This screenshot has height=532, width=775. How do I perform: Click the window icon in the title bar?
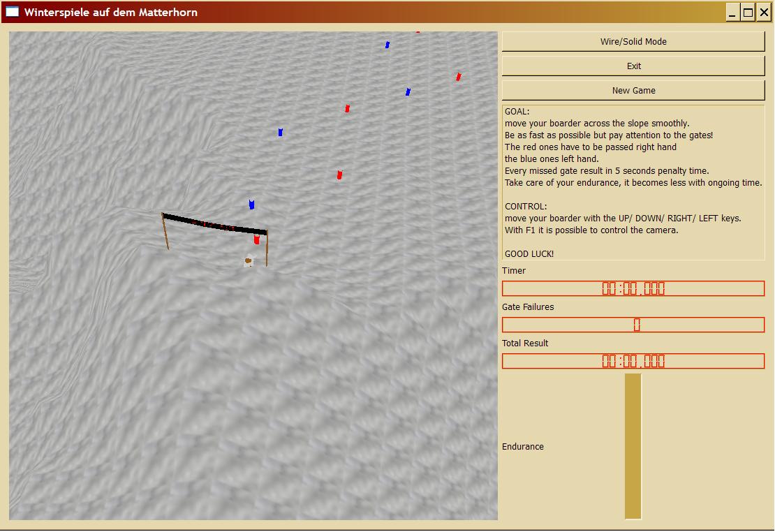(12, 12)
